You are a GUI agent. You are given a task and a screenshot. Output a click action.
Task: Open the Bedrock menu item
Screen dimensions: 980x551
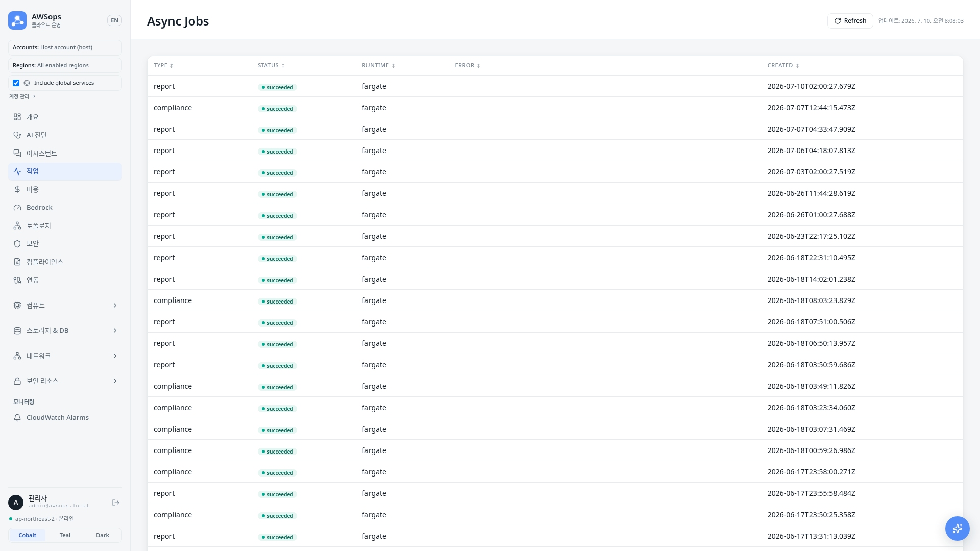[65, 208]
